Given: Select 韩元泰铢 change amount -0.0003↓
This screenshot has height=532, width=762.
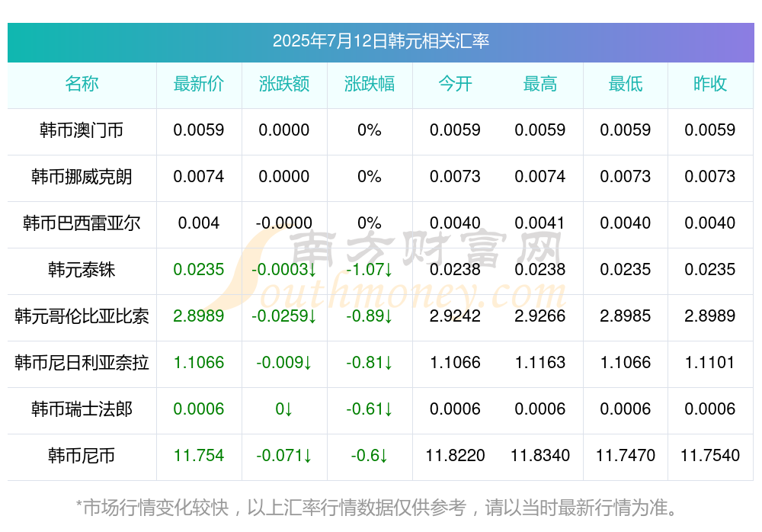Looking at the screenshot, I should pos(283,269).
